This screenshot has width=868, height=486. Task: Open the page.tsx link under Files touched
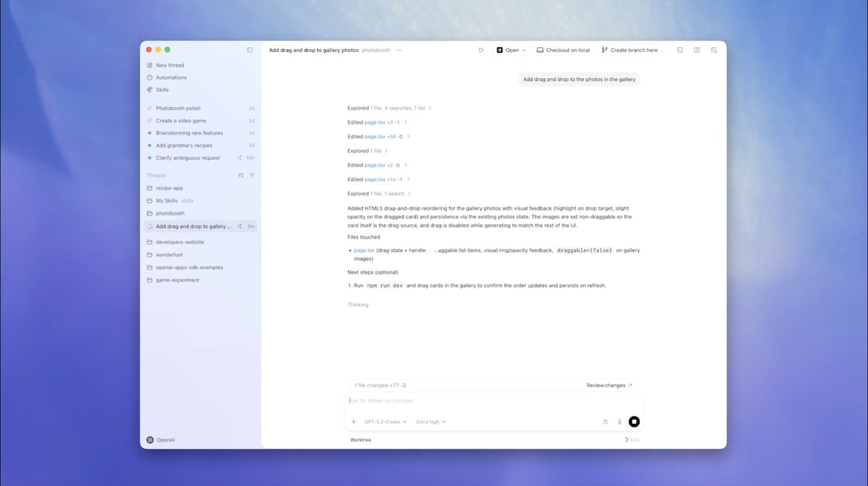364,250
